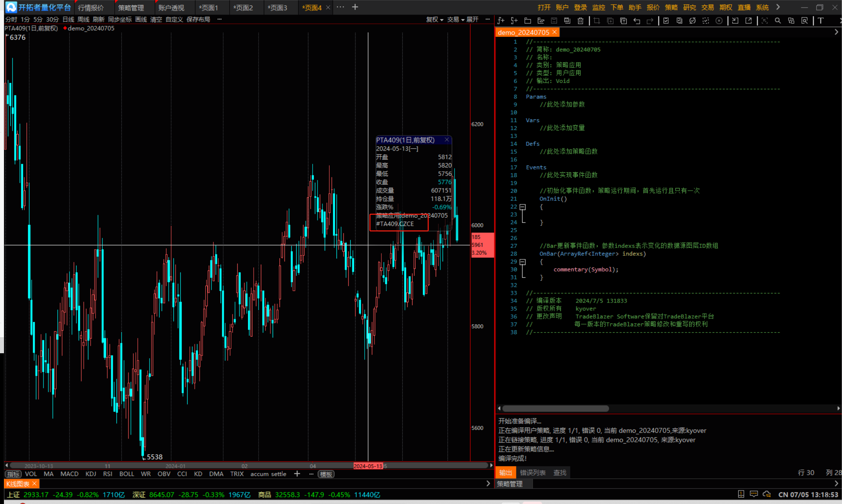Collapse the OnInit code block fold marker

tap(523, 207)
